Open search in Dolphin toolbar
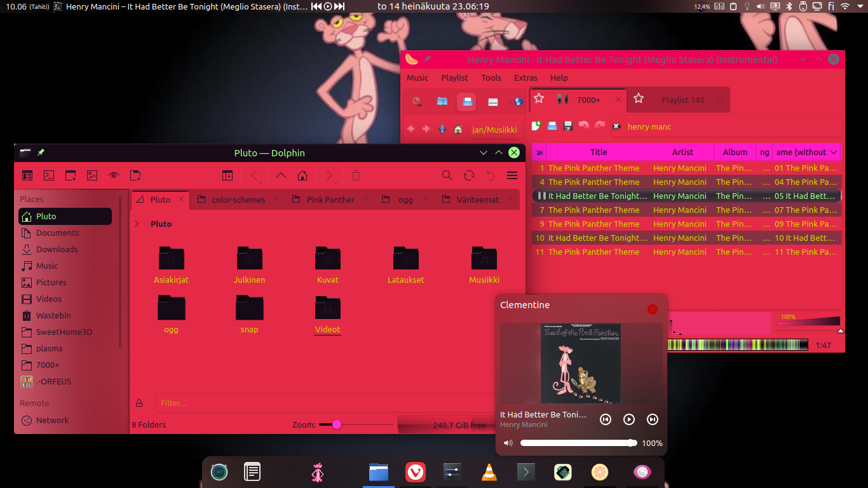 pyautogui.click(x=447, y=175)
